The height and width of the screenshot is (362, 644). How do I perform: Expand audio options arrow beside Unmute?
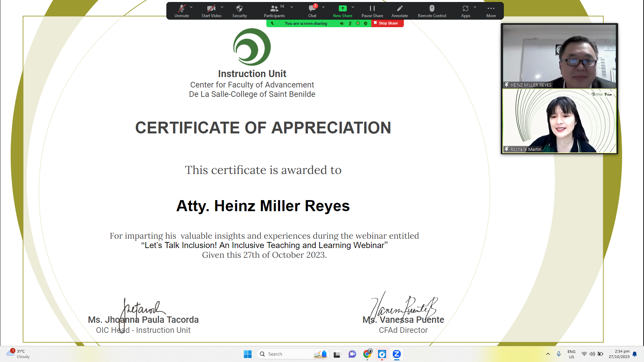191,7
